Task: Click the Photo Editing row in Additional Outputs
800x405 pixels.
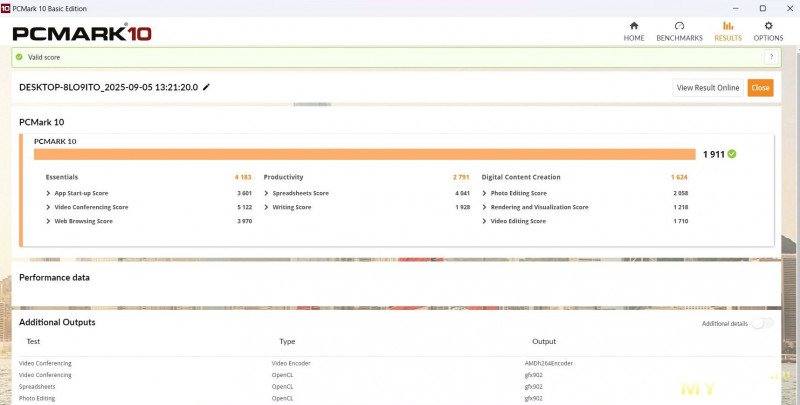Action: click(396, 398)
